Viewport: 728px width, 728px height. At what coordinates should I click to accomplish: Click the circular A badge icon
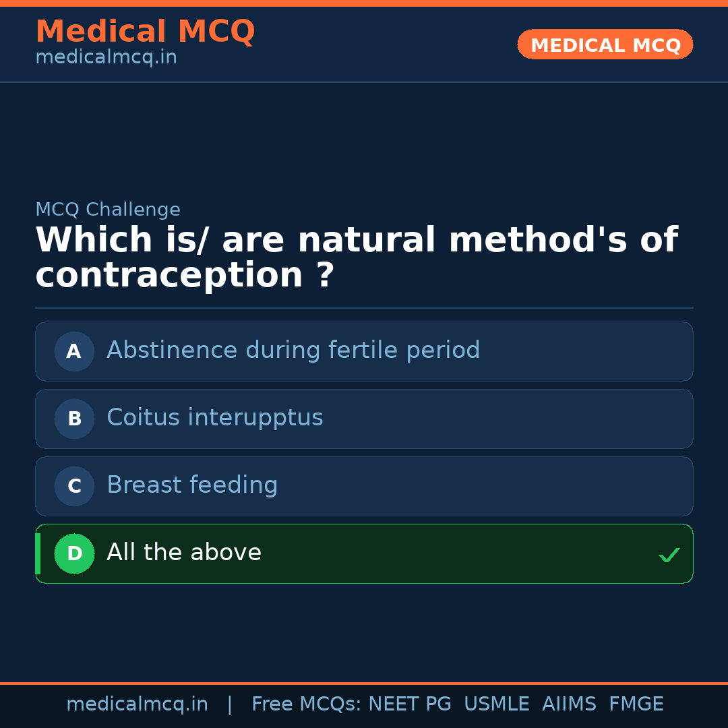(74, 351)
